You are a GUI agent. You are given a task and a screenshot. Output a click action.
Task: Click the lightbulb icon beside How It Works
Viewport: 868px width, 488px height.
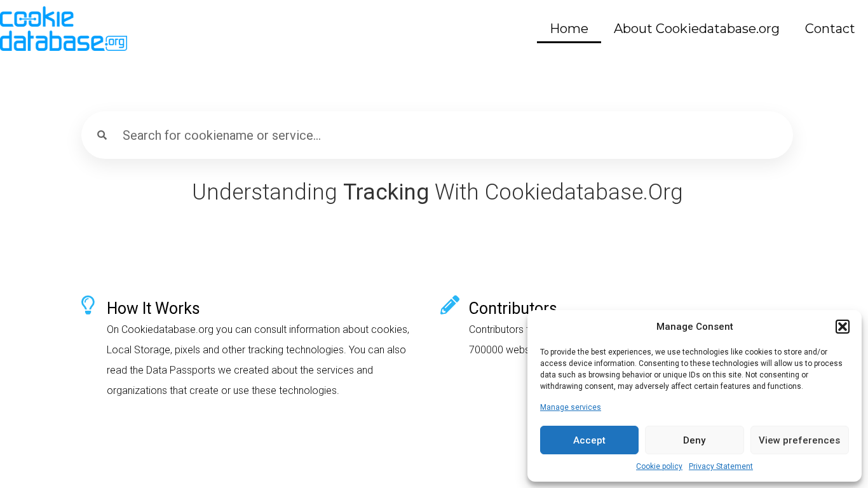pos(88,305)
